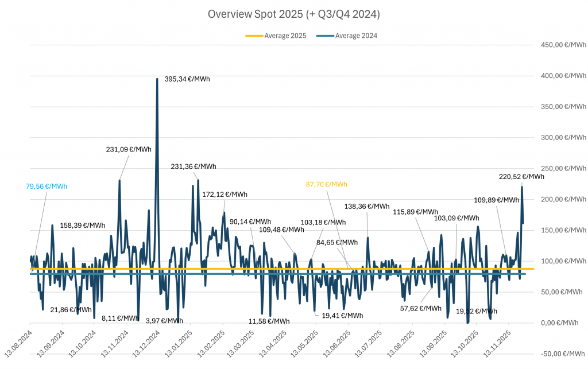This screenshot has height=369, width=588.
Task: Click the chart title Overview Spot 2025
Action: point(293,14)
